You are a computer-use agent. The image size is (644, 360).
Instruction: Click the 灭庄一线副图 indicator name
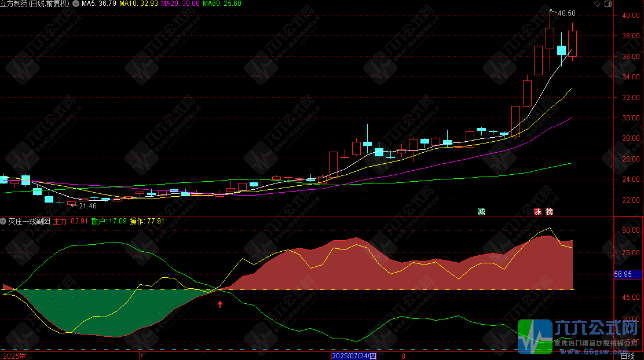(29, 221)
